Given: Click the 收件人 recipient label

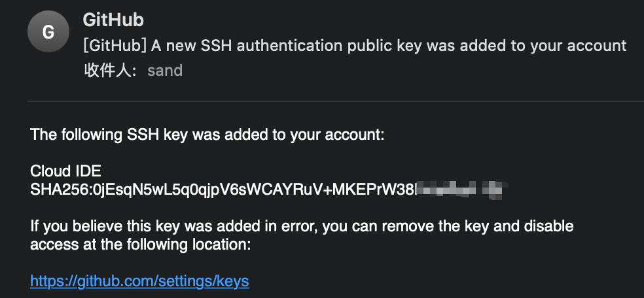Looking at the screenshot, I should (x=111, y=71).
